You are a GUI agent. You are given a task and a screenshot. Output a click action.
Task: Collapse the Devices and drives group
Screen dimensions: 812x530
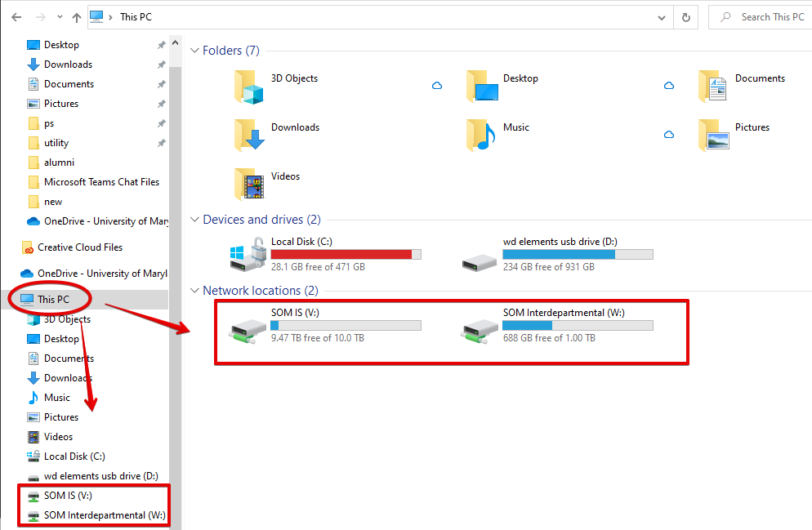pyautogui.click(x=194, y=220)
